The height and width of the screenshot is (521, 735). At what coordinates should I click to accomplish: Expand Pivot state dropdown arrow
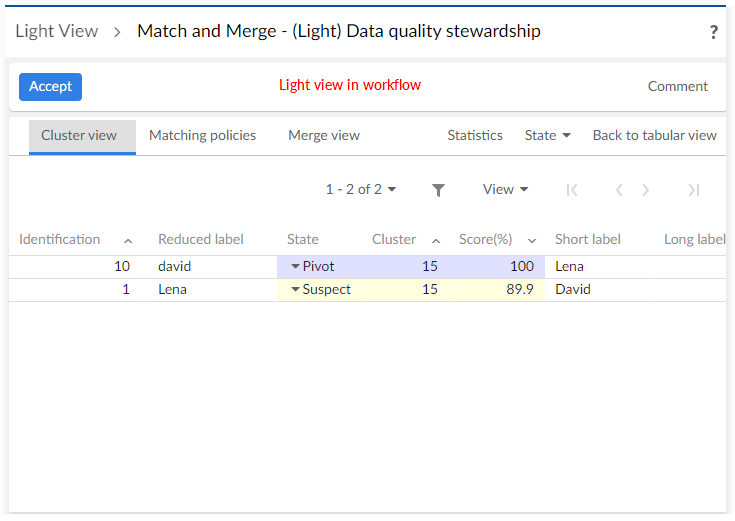[295, 266]
